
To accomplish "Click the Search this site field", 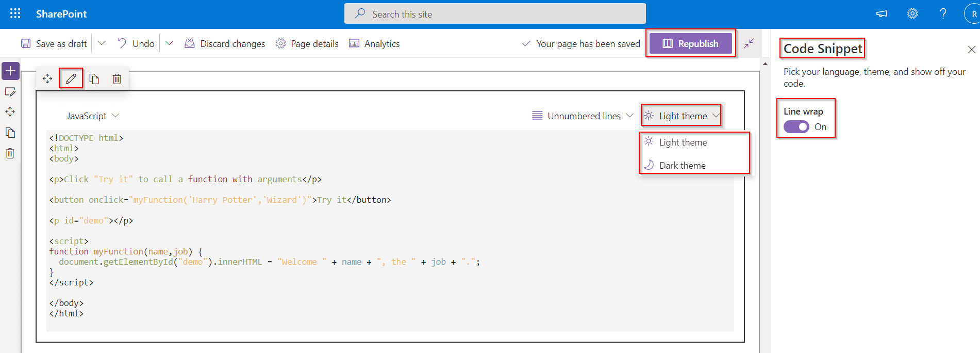I will point(495,14).
